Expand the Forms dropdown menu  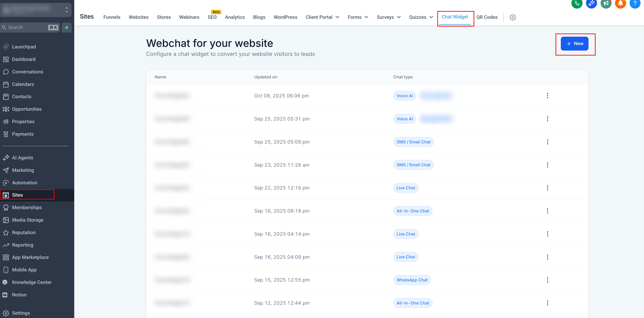click(358, 17)
